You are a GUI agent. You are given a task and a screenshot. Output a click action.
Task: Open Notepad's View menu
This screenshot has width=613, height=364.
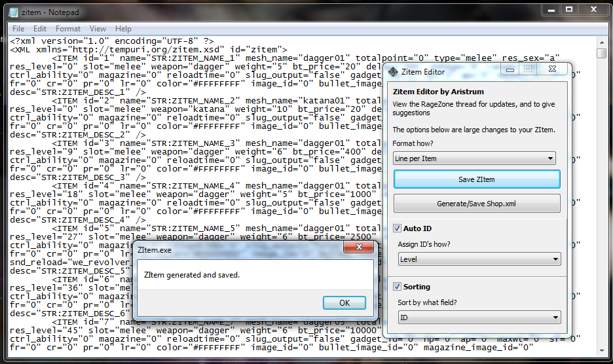[x=98, y=29]
